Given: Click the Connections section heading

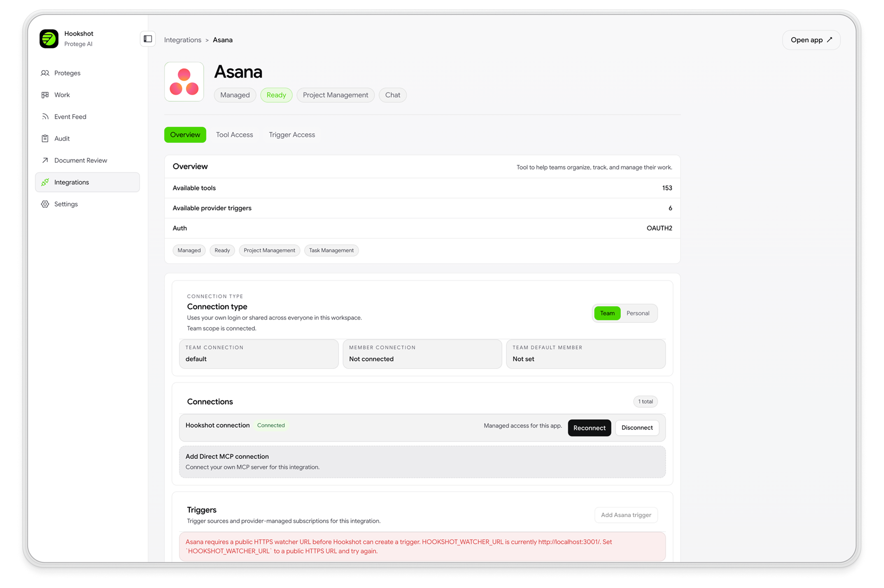Looking at the screenshot, I should tap(210, 402).
